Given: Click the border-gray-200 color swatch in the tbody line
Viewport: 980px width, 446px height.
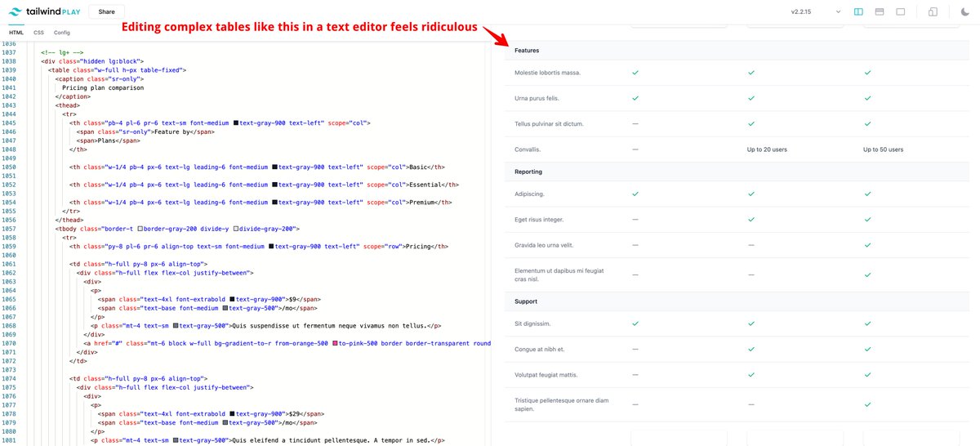Looking at the screenshot, I should tap(140, 230).
